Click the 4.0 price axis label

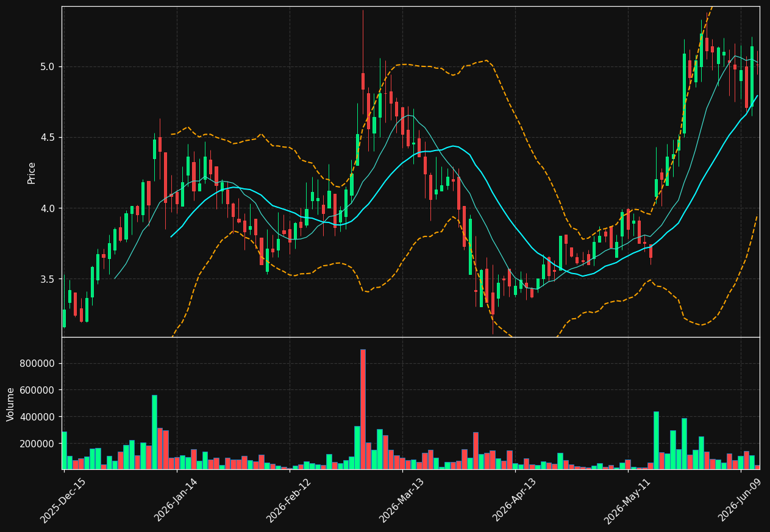pyautogui.click(x=47, y=208)
